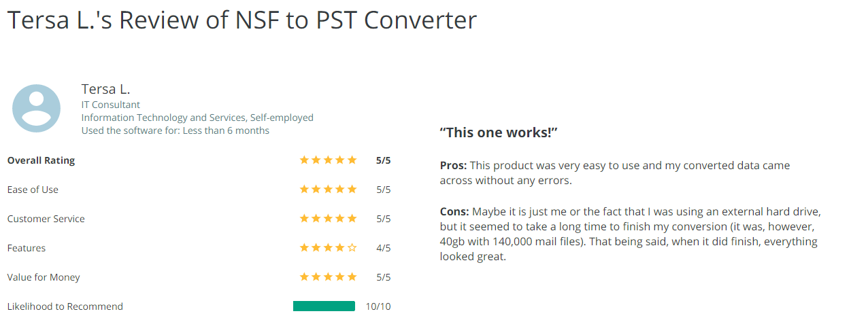Click the Value for Money stars
Screen dimensions: 868x320
coord(328,277)
